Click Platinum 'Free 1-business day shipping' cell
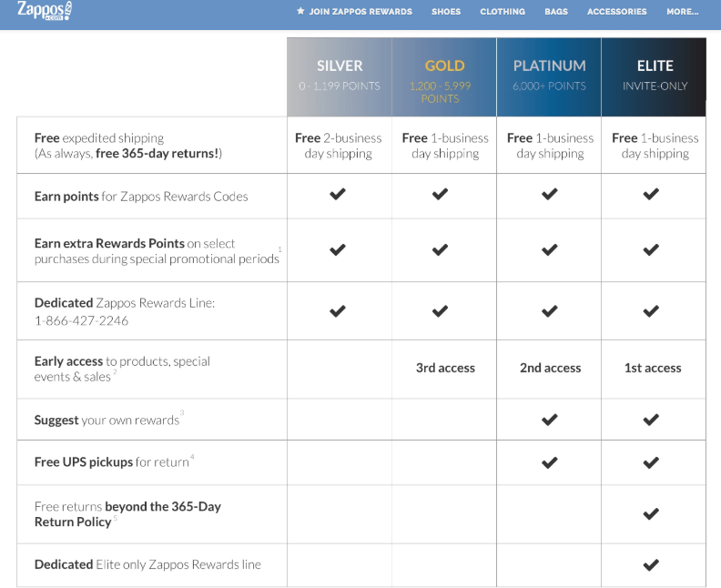This screenshot has height=588, width=721. (551, 146)
